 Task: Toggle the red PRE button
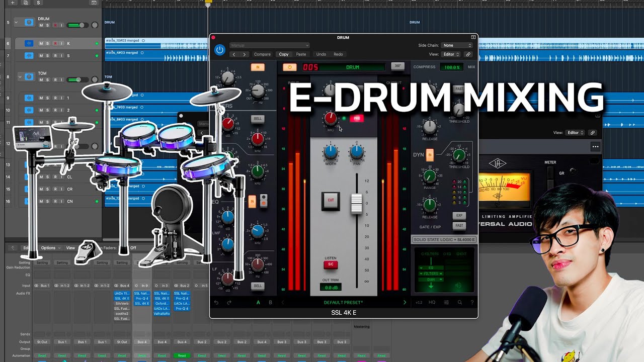tap(357, 119)
